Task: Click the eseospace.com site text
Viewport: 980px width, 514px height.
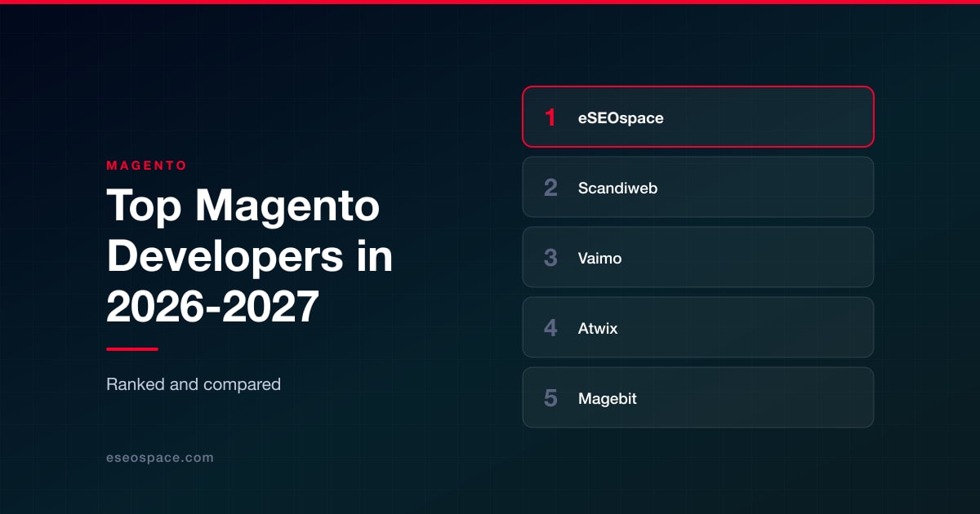Action: [x=160, y=458]
